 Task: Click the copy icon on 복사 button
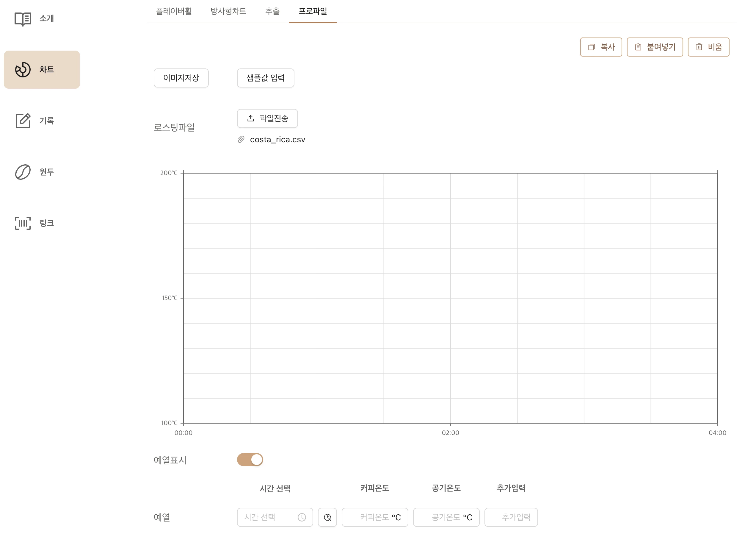tap(591, 47)
